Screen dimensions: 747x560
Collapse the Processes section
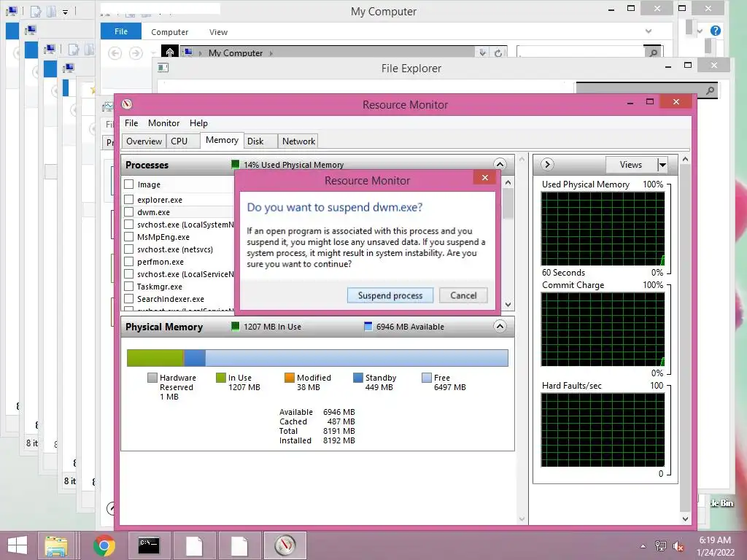pos(500,164)
